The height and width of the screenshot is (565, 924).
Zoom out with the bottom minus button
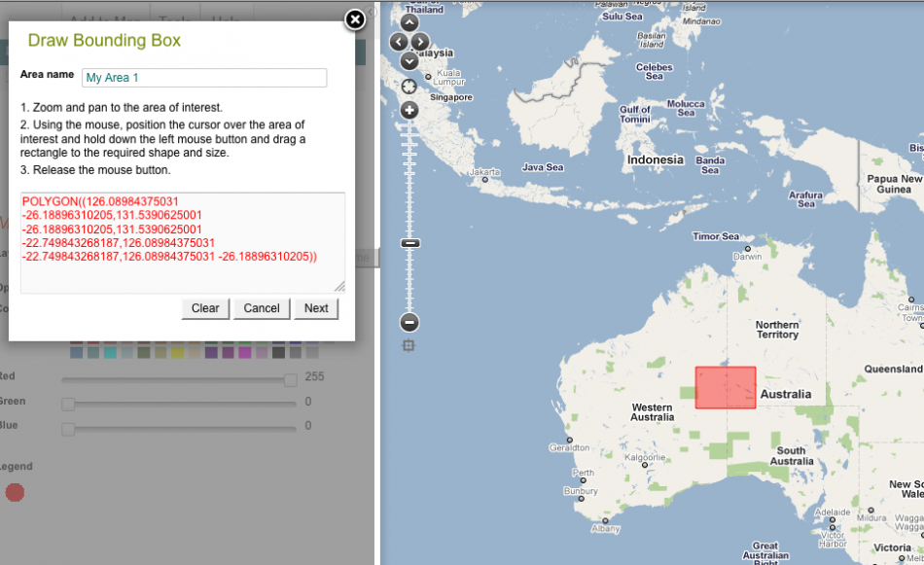(x=409, y=323)
